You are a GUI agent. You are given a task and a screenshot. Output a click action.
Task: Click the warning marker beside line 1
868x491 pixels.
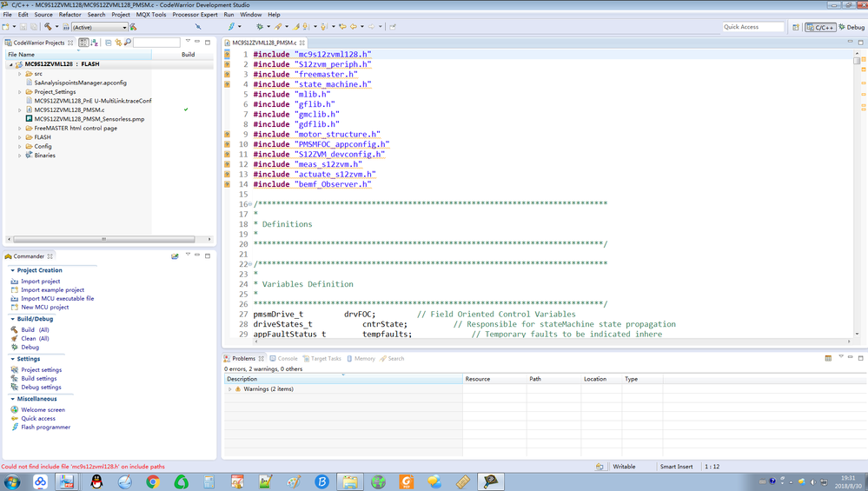coord(228,55)
